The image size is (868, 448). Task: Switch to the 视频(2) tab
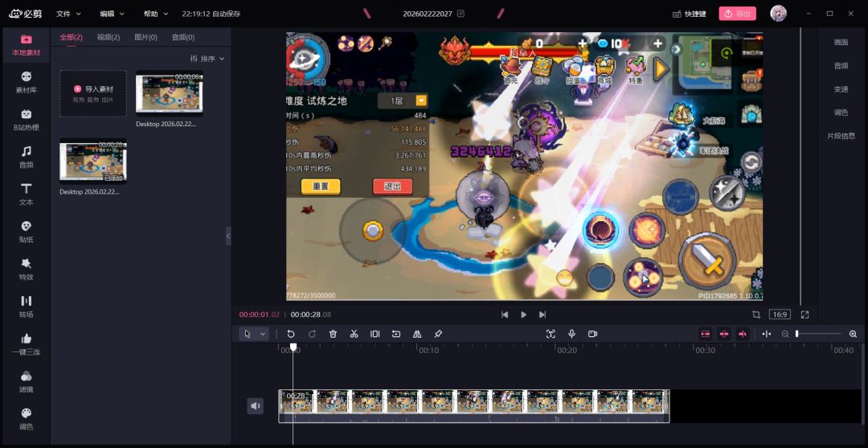coord(108,37)
